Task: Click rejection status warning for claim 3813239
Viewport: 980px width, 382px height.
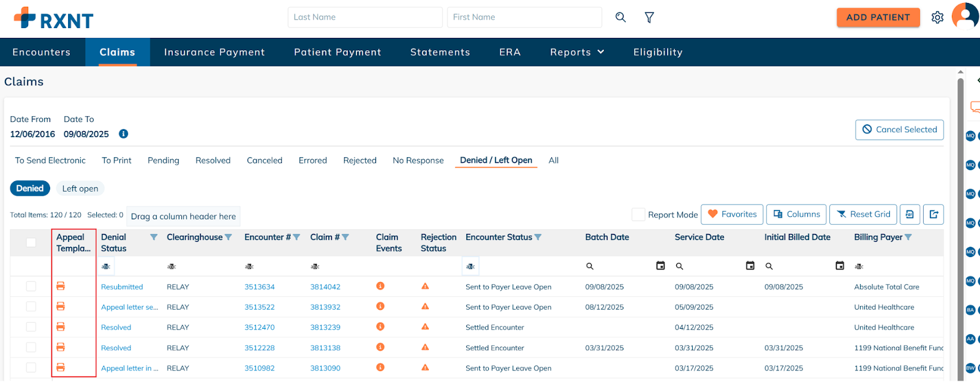Action: click(425, 327)
